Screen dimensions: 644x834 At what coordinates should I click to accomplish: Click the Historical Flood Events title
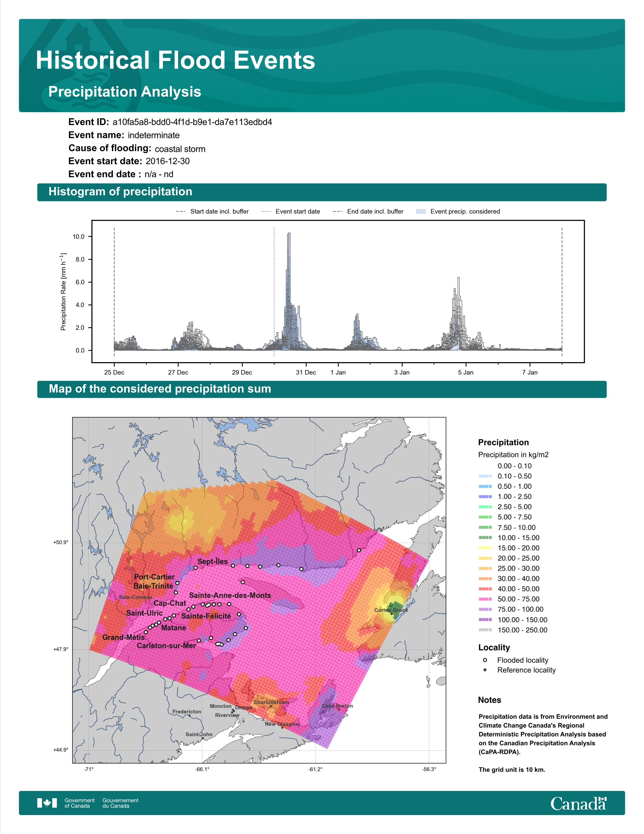[176, 60]
